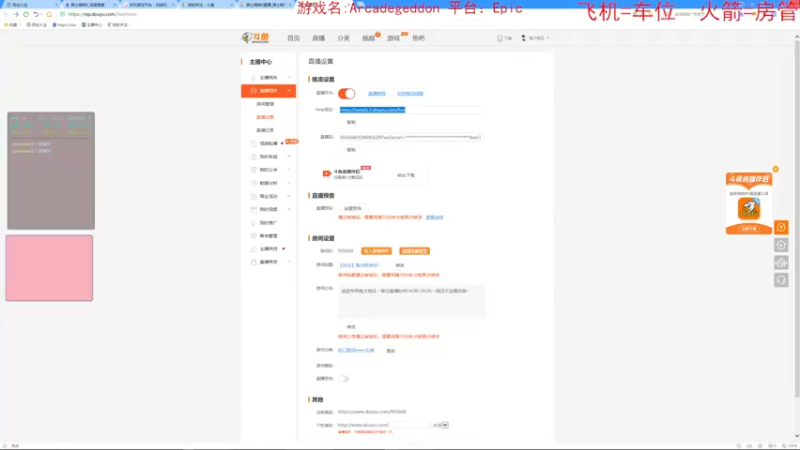
Task: Open 直播 in the top navigation
Action: 318,38
